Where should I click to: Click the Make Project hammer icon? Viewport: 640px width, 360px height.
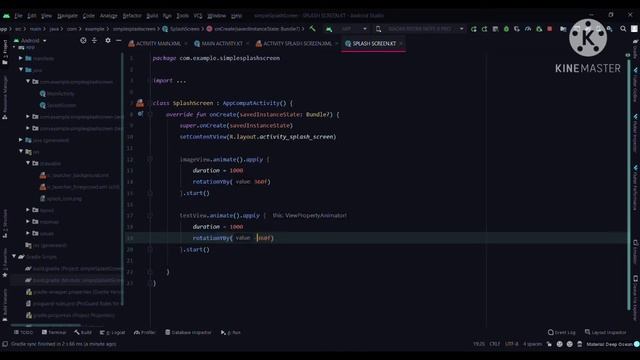(x=313, y=29)
